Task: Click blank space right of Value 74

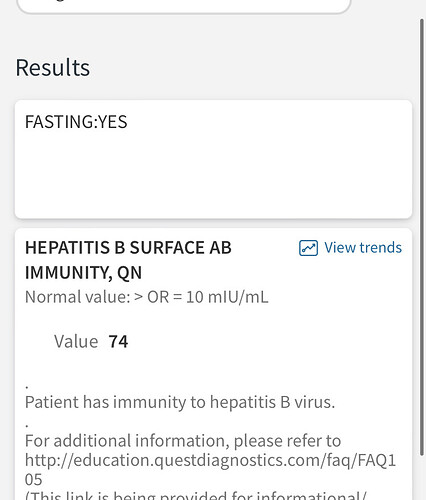Action: tap(267, 341)
